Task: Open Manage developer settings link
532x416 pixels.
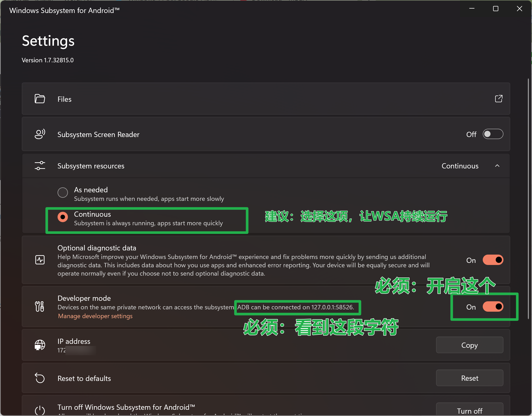Action: (x=95, y=316)
